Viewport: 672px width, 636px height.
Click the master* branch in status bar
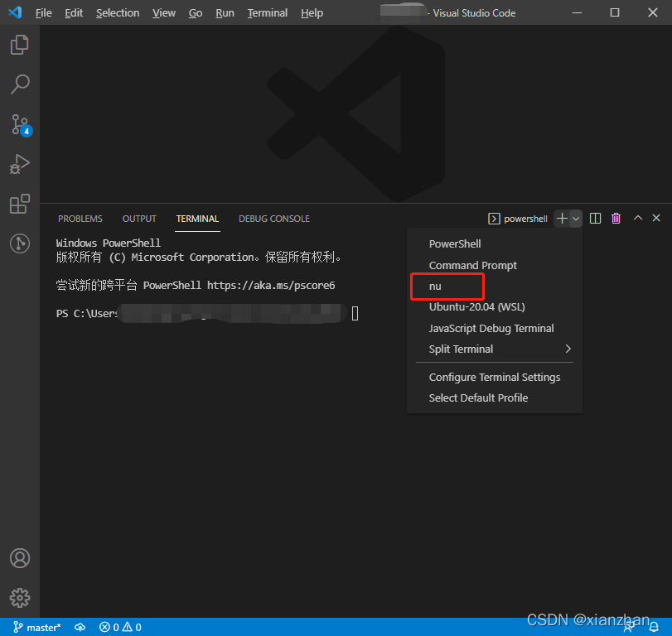(36, 627)
